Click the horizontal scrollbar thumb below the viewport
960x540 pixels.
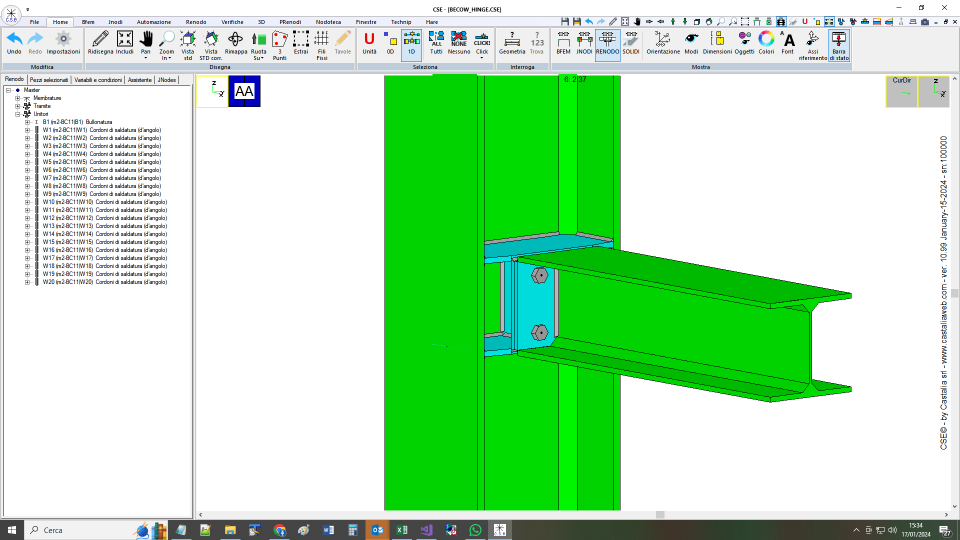(x=660, y=515)
